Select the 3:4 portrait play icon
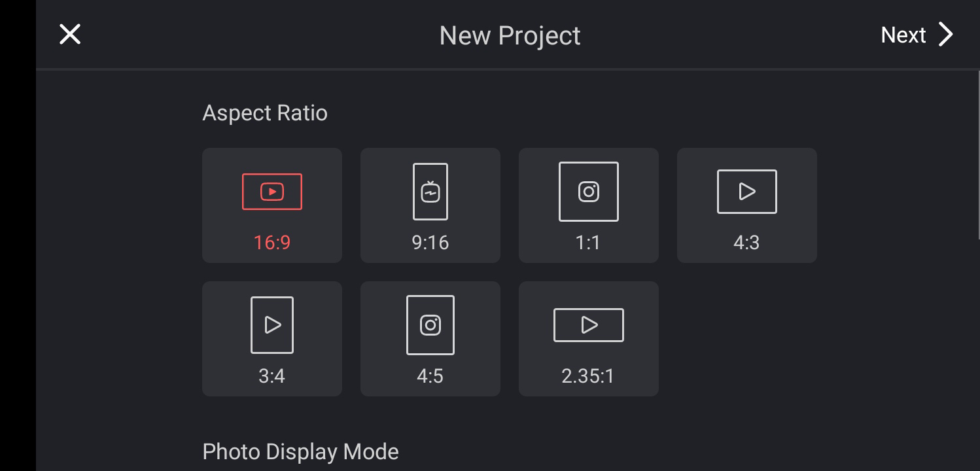Viewport: 980px width, 471px height. 272,325
